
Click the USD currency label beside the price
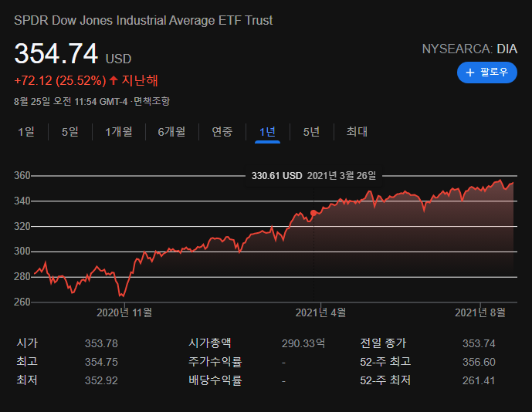118,59
